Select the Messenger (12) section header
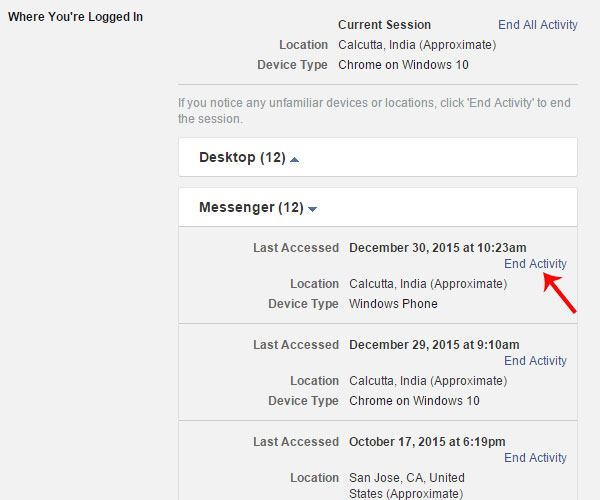This screenshot has width=600, height=500. pyautogui.click(x=378, y=207)
